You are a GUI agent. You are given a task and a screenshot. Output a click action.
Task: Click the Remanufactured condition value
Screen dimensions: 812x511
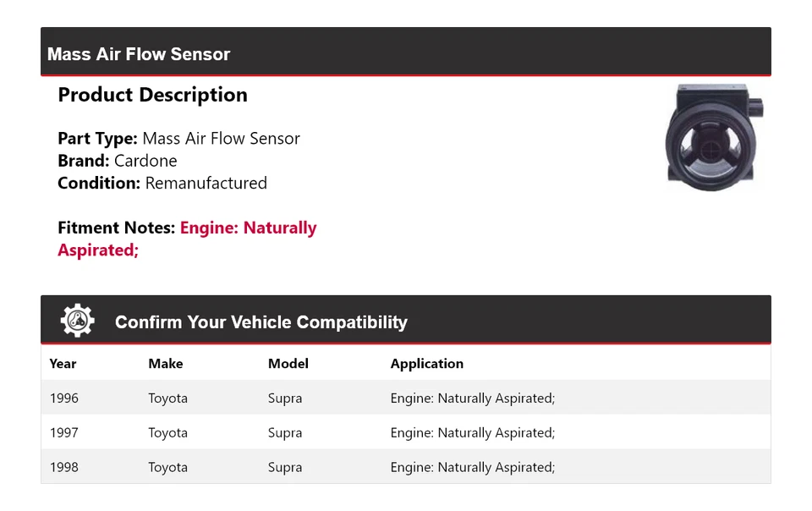pos(206,183)
